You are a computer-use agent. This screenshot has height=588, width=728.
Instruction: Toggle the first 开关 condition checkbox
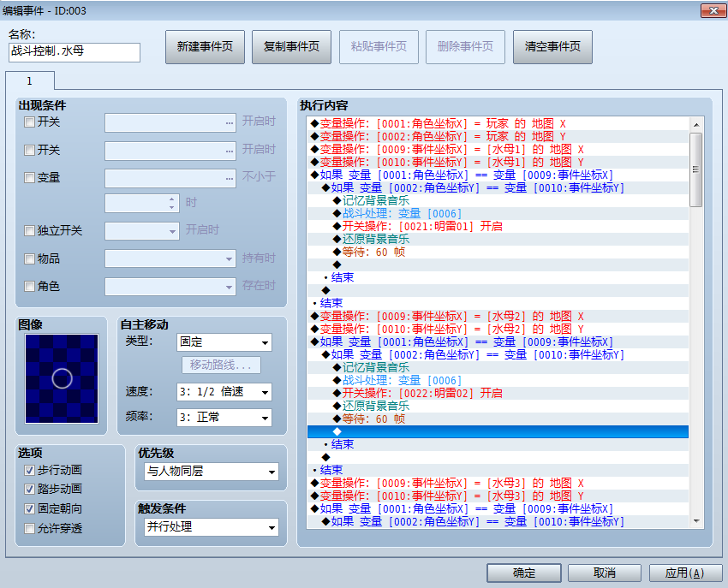29,122
